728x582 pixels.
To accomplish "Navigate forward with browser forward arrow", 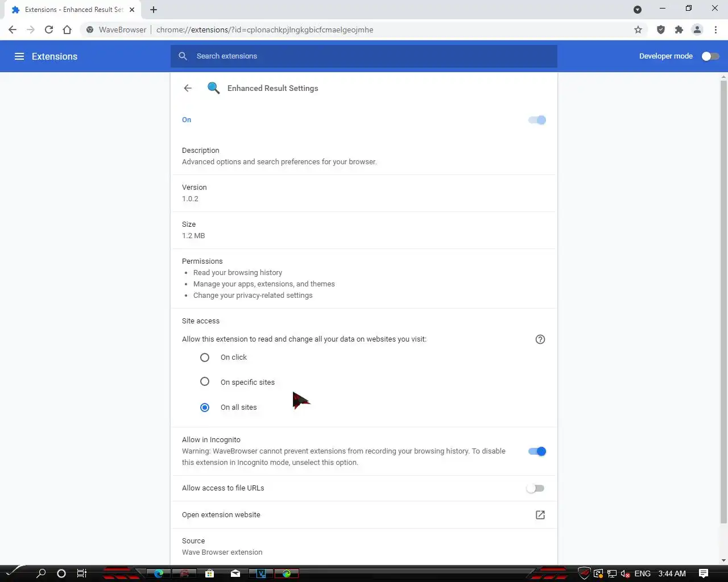I will pos(31,30).
